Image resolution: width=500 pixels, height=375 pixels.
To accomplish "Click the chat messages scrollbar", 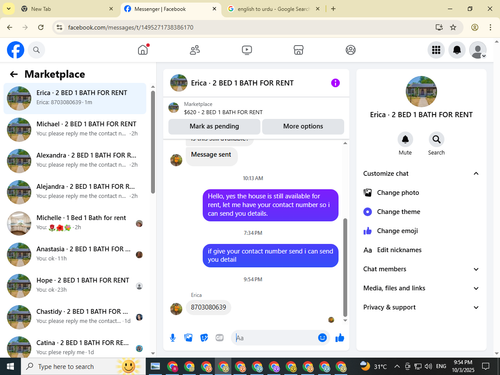I will tap(345, 267).
